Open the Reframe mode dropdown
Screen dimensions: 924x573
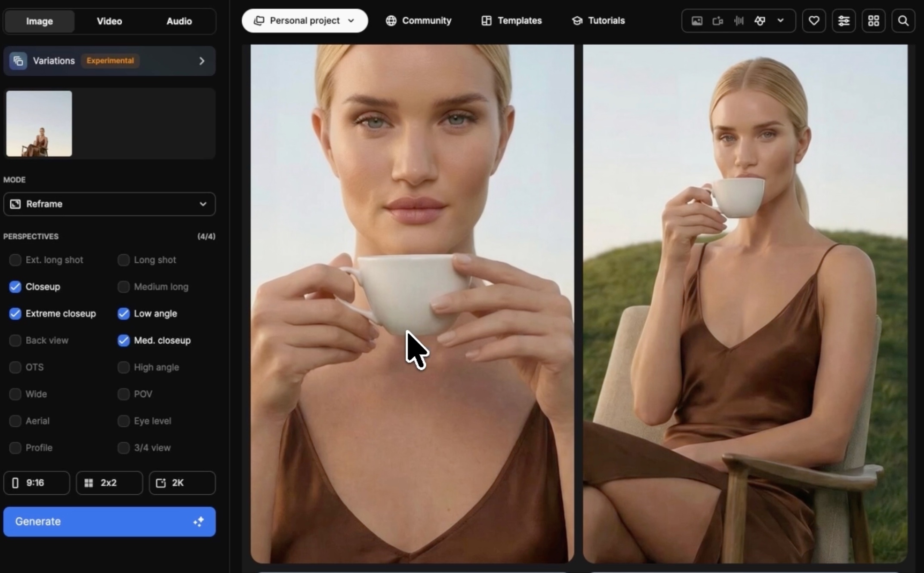[109, 204]
